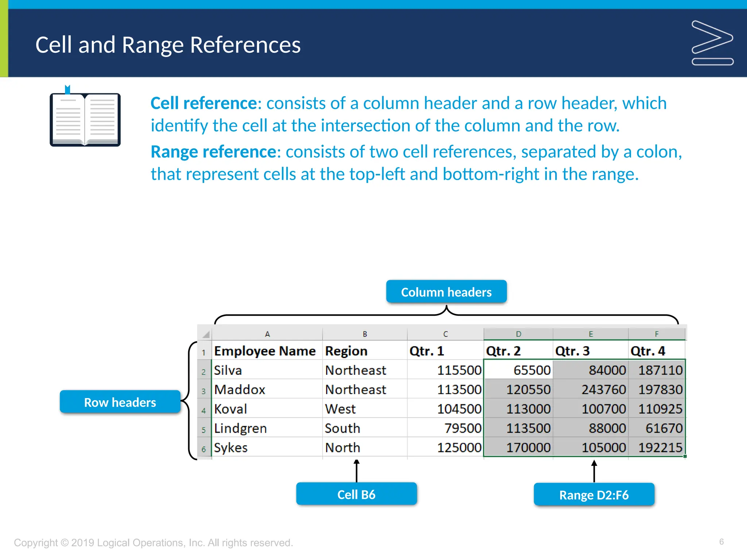747x560 pixels.
Task: Click the value 61670
Action: [657, 428]
